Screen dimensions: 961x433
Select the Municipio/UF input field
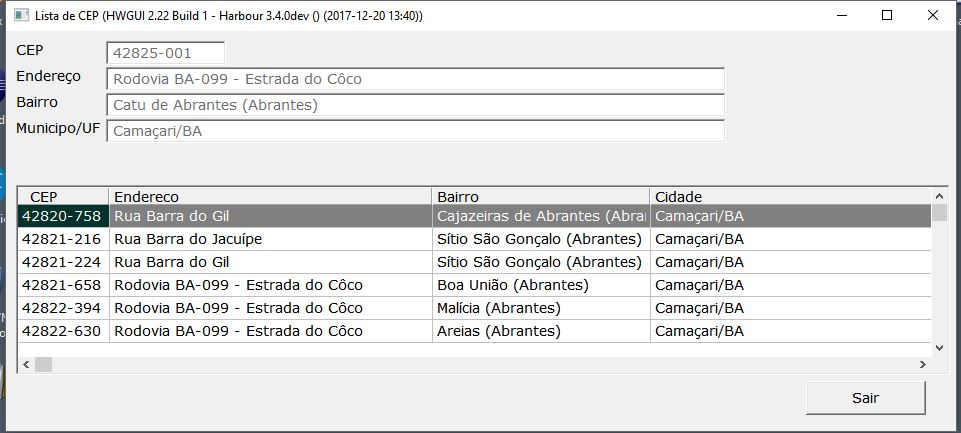[415, 131]
